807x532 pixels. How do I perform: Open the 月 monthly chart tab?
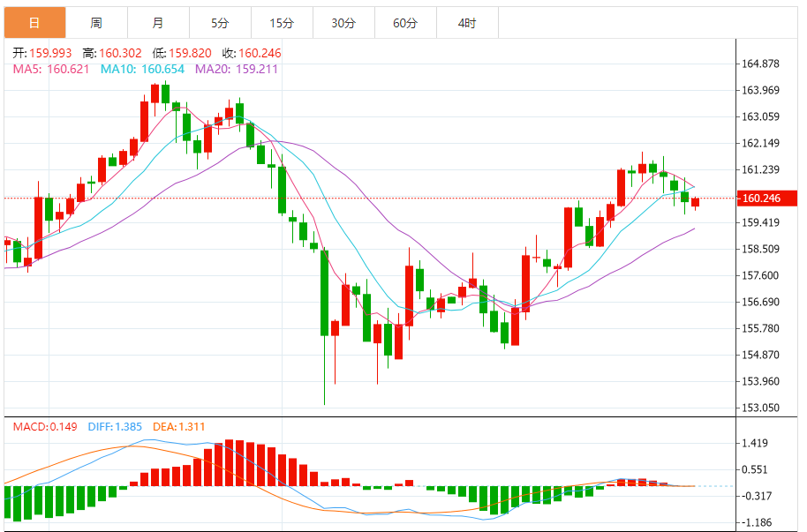[x=158, y=23]
